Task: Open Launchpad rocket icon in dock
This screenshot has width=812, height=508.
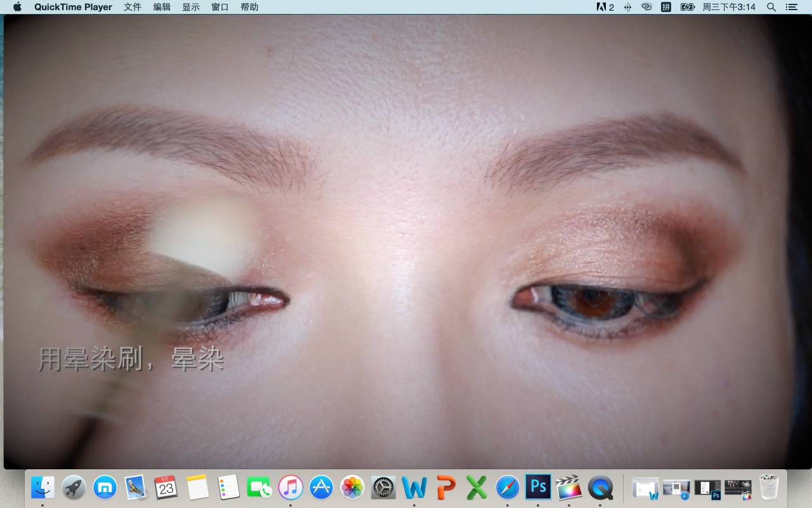Action: (74, 488)
